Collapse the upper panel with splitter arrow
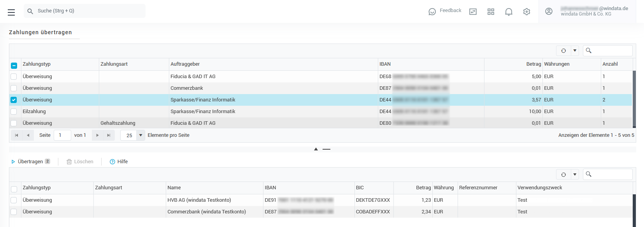The image size is (644, 227). [x=316, y=149]
